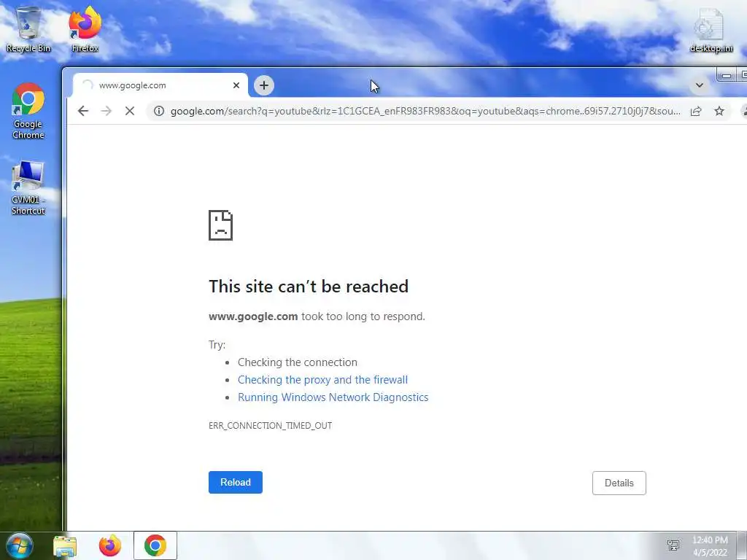The width and height of the screenshot is (747, 560).
Task: Open Checking the proxy and the firewall link
Action: pos(322,379)
